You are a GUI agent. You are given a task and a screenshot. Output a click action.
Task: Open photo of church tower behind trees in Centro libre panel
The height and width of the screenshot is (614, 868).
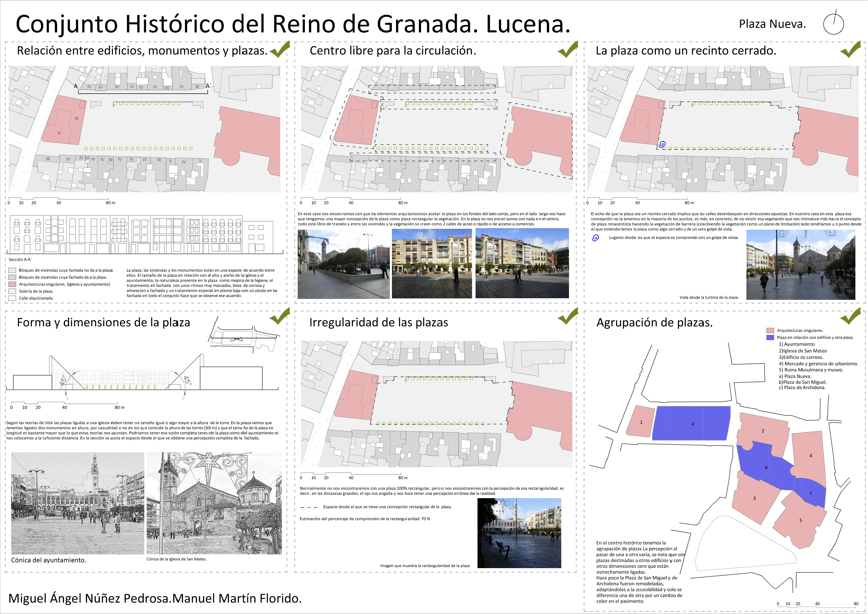pos(344,264)
